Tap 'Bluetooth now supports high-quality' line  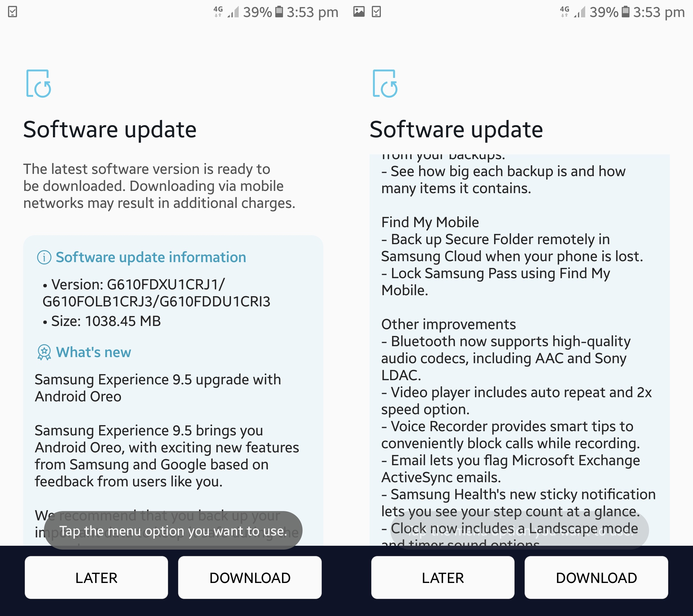(x=506, y=358)
